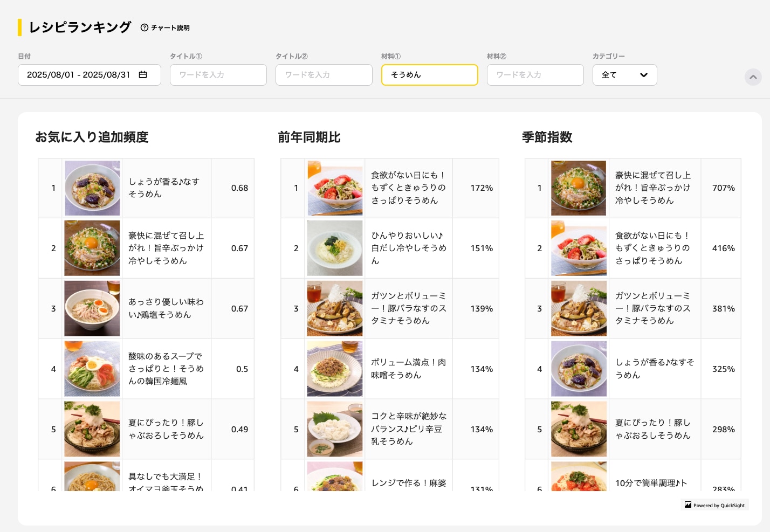Viewport: 770px width, 532px height.
Task: Click the ピリ辛豆乳そうめん recipe image
Action: 335,429
